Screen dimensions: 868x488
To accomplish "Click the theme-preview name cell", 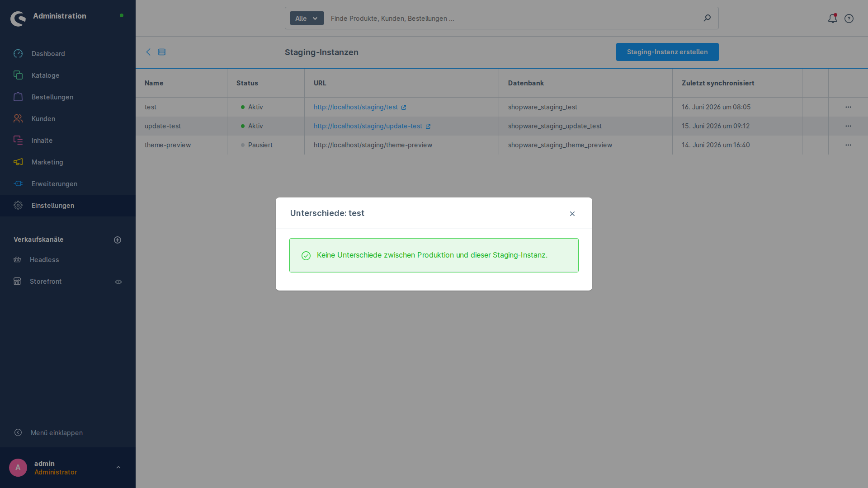I will (181, 145).
